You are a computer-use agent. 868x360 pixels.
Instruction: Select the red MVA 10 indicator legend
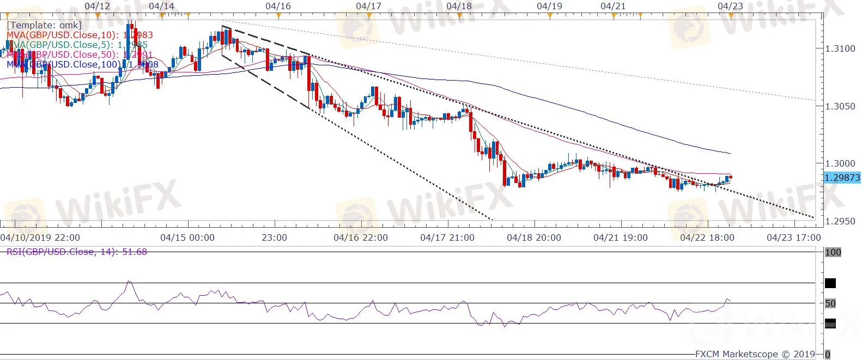pos(80,35)
